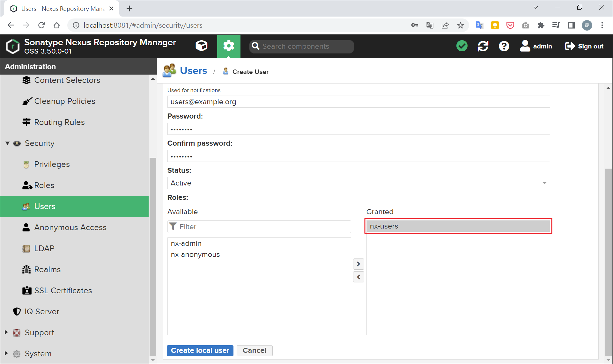
Task: Click the Search components field
Action: [x=301, y=46]
